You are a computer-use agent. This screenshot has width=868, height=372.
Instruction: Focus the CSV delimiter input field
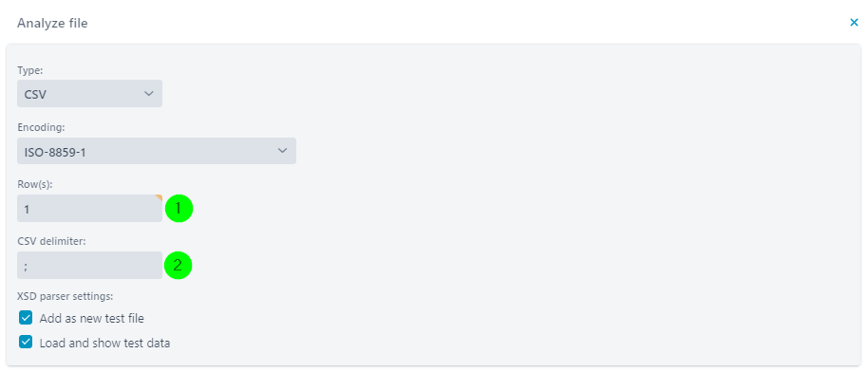(x=89, y=266)
